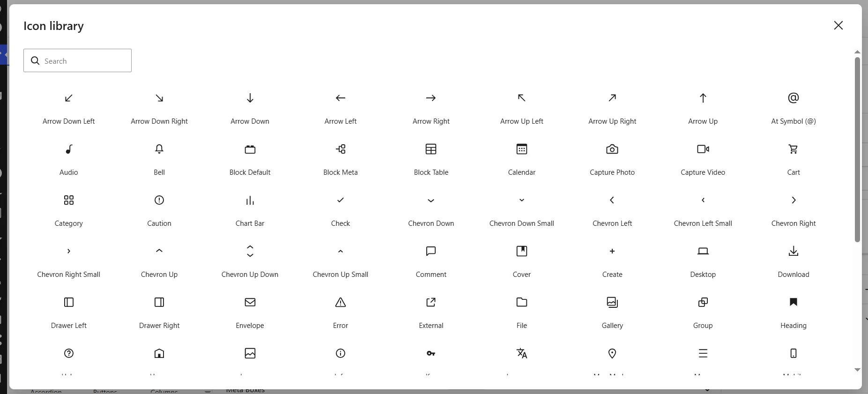Select the house-shaped home icon
Viewport: 868px width, 394px height.
pos(159,353)
